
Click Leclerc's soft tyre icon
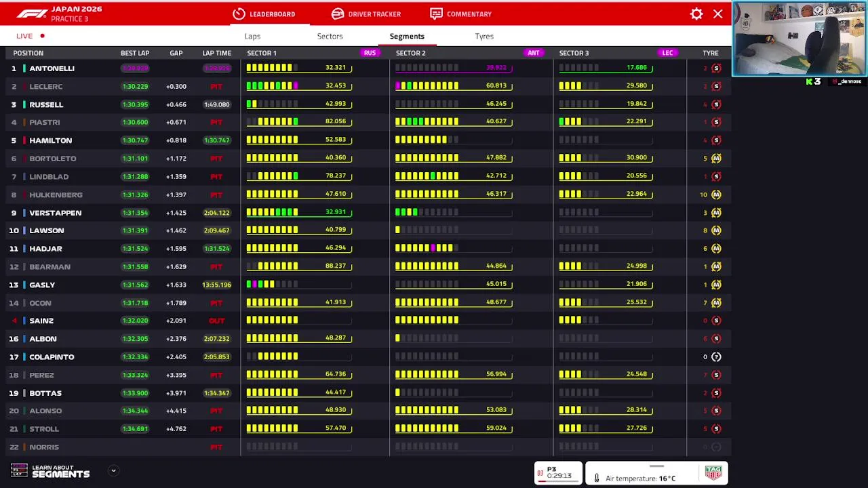point(716,86)
